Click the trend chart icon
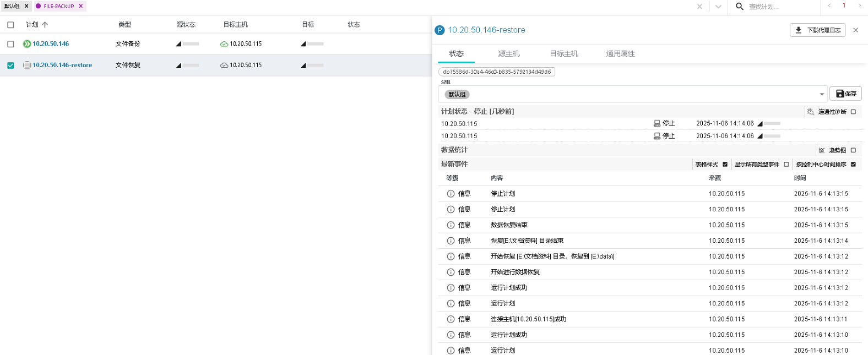The image size is (868, 355). 822,150
